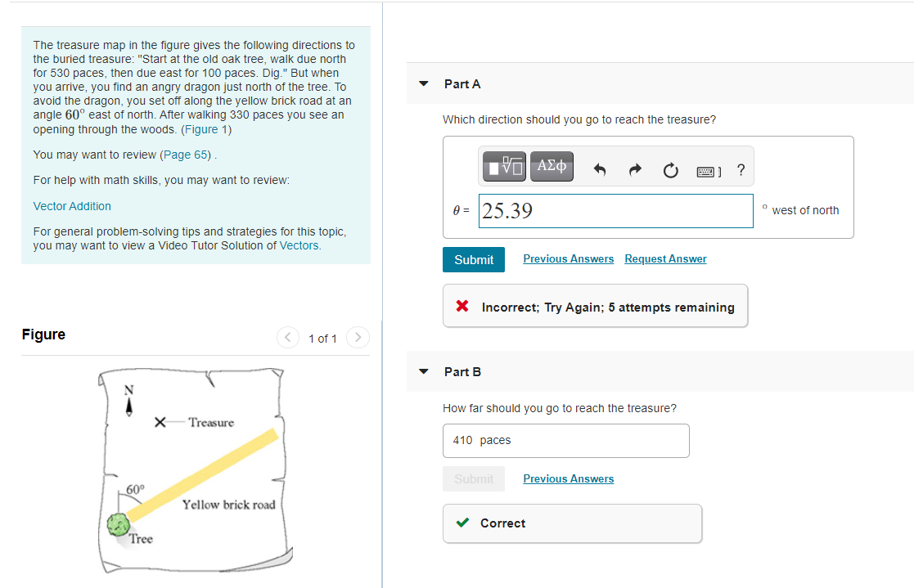Open the Vector Addition review link
The image size is (914, 588).
click(71, 206)
